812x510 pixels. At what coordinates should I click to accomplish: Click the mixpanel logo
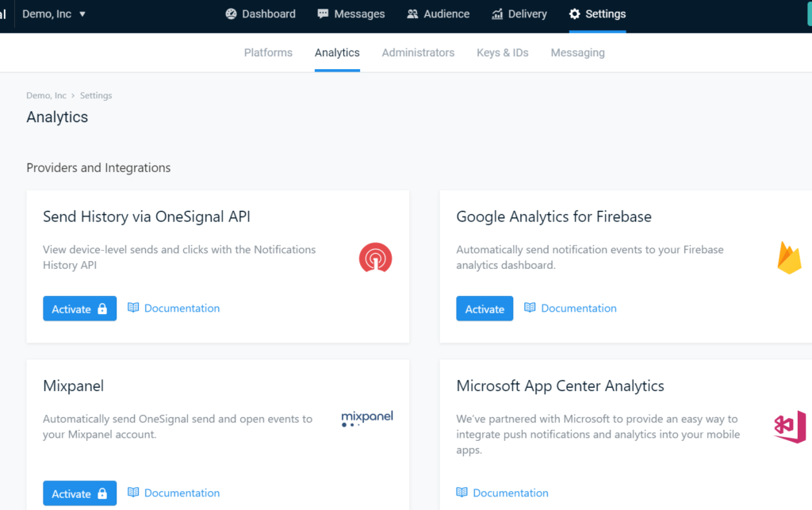pos(367,418)
